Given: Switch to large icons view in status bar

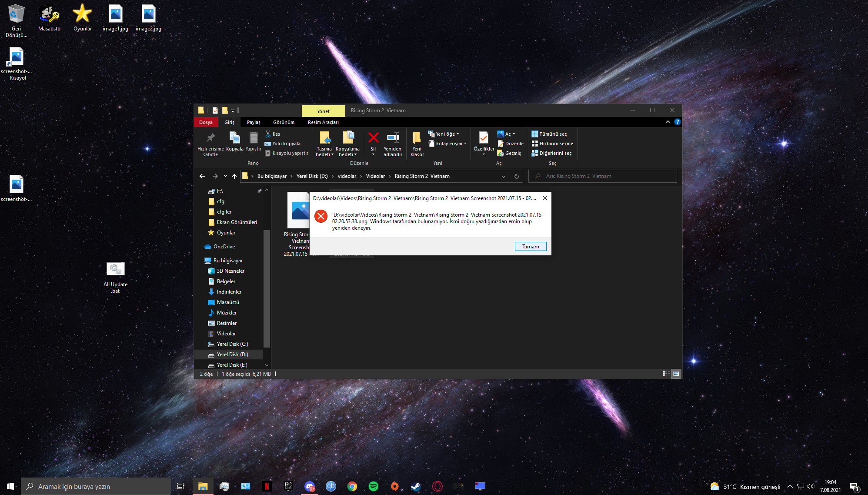Looking at the screenshot, I should (x=676, y=374).
